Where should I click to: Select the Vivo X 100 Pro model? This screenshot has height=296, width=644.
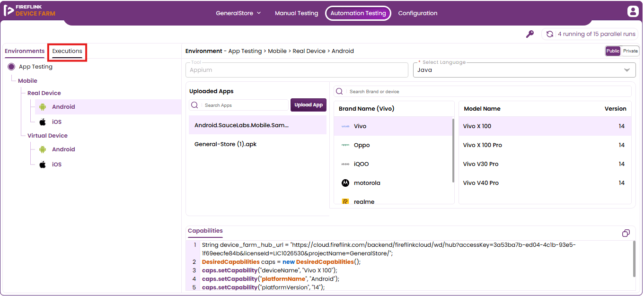[x=545, y=145]
